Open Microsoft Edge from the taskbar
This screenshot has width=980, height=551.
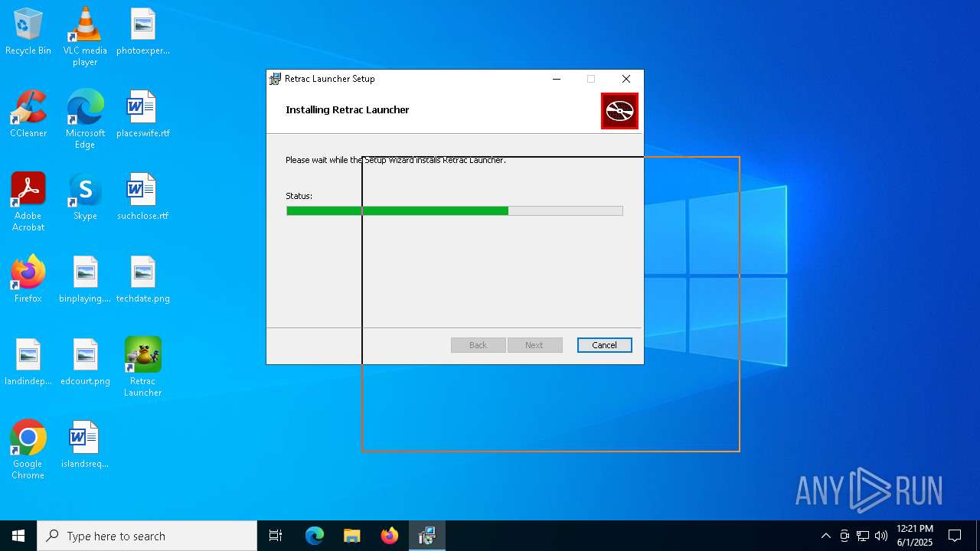(315, 536)
